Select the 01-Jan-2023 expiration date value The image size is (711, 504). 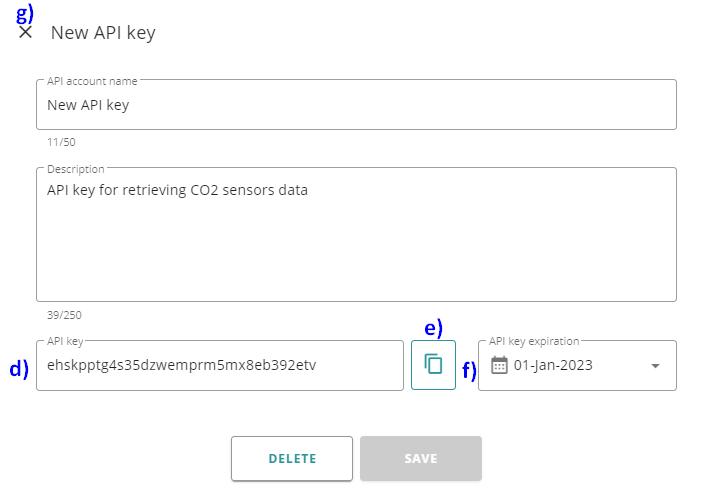(553, 365)
